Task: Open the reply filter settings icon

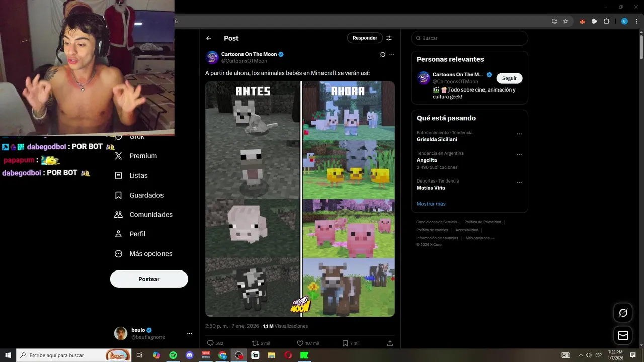Action: click(389, 38)
